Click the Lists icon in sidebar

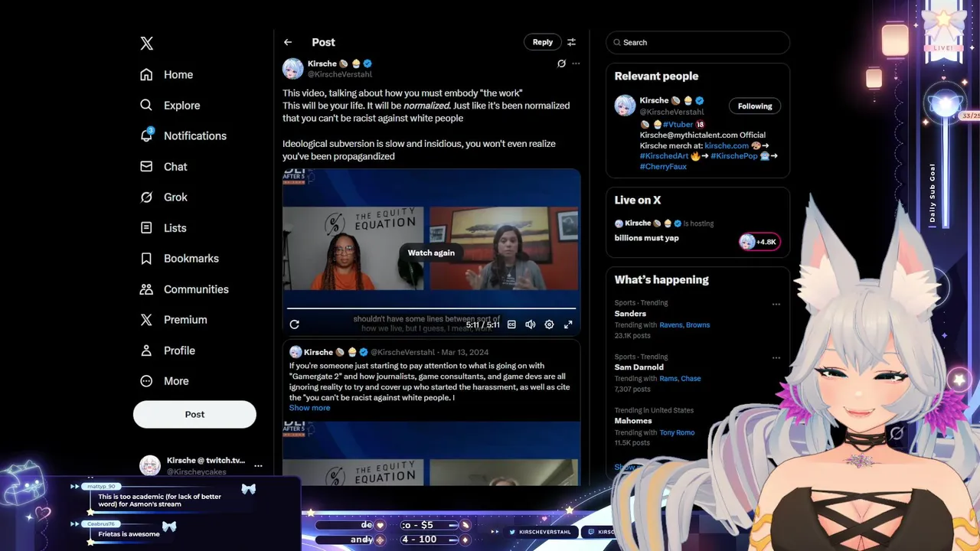146,227
